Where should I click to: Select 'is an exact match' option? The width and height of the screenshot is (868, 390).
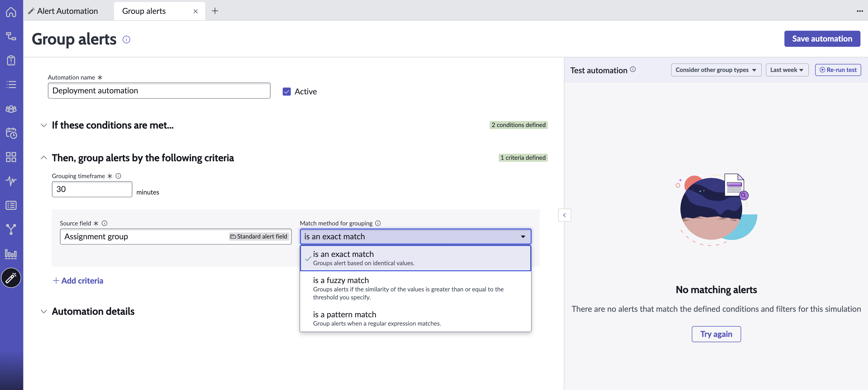click(x=415, y=258)
